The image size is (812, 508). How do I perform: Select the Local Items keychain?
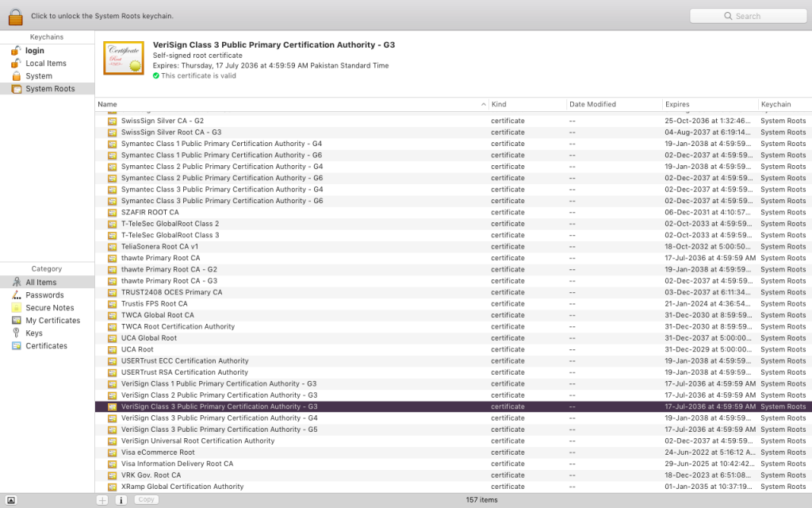pyautogui.click(x=47, y=63)
